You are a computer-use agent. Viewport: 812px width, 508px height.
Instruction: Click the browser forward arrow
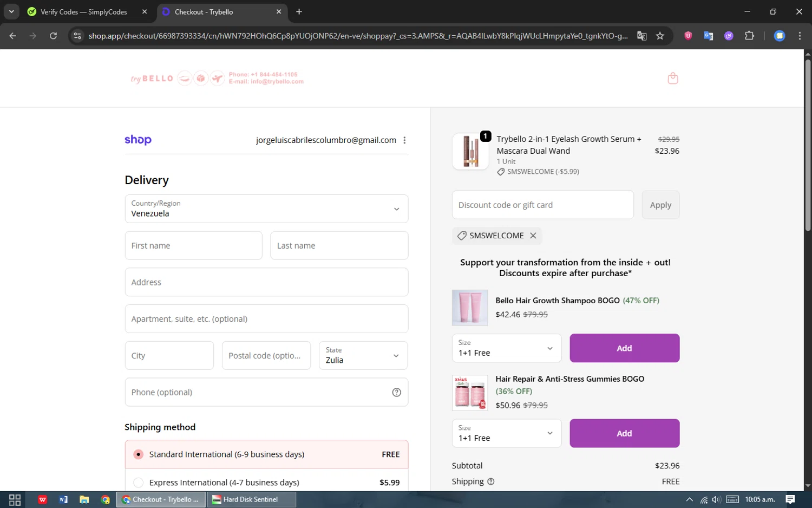pyautogui.click(x=33, y=36)
